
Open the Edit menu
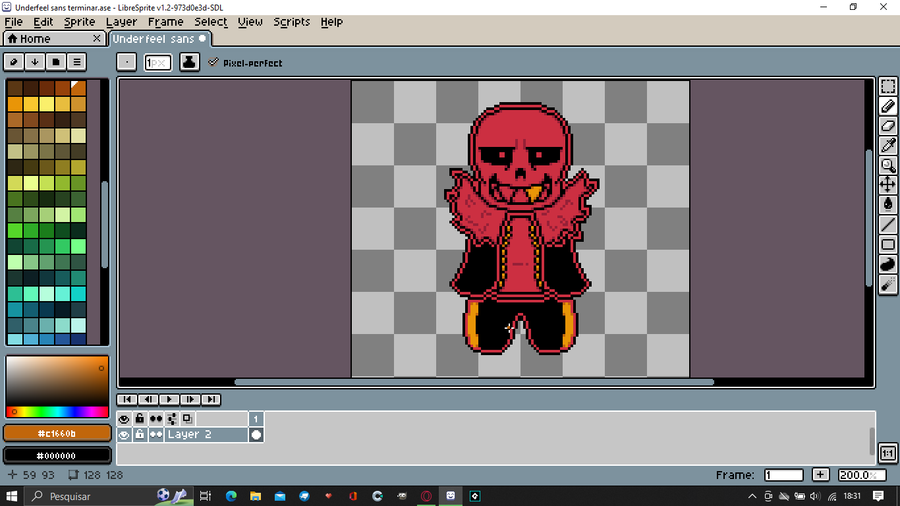click(43, 22)
